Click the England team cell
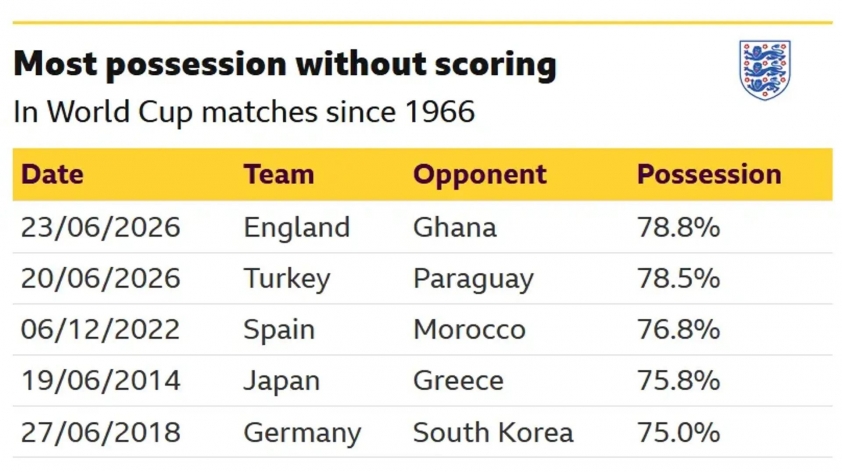This screenshot has width=842, height=472. tap(296, 228)
